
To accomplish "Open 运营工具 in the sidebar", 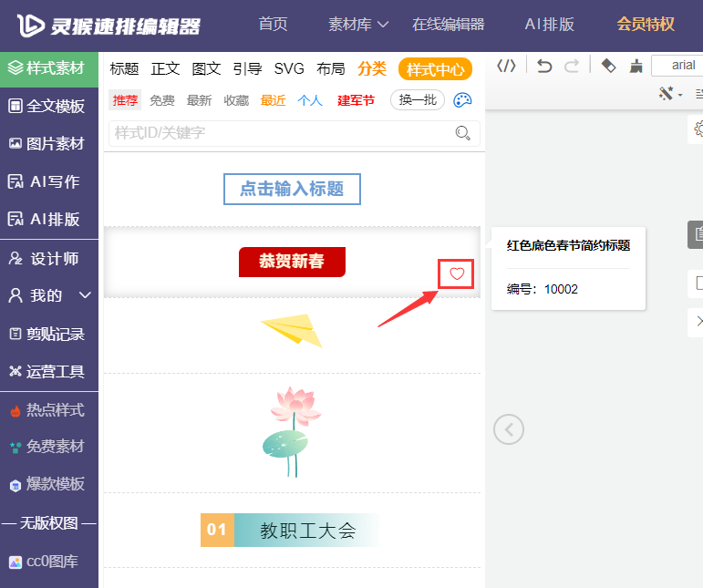I will point(49,372).
